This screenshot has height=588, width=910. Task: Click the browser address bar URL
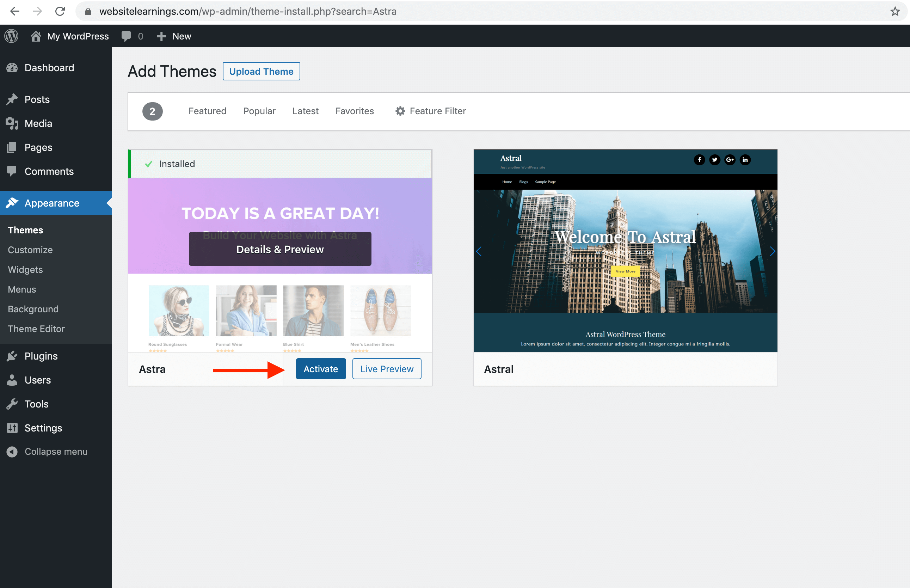(248, 11)
